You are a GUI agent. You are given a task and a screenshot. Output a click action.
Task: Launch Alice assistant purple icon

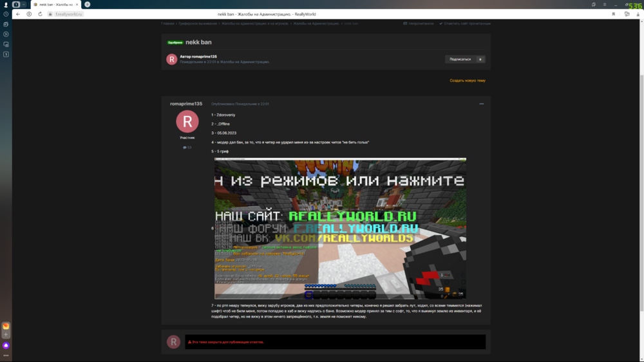(6, 345)
